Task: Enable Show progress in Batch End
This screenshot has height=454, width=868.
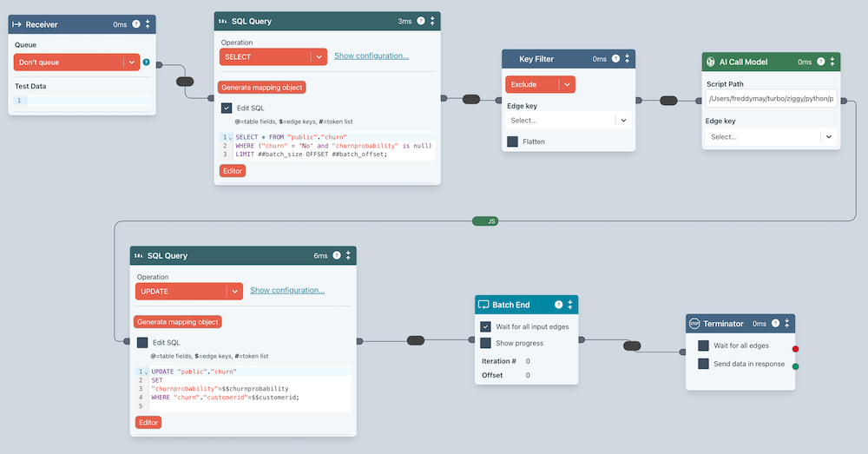Action: point(486,343)
